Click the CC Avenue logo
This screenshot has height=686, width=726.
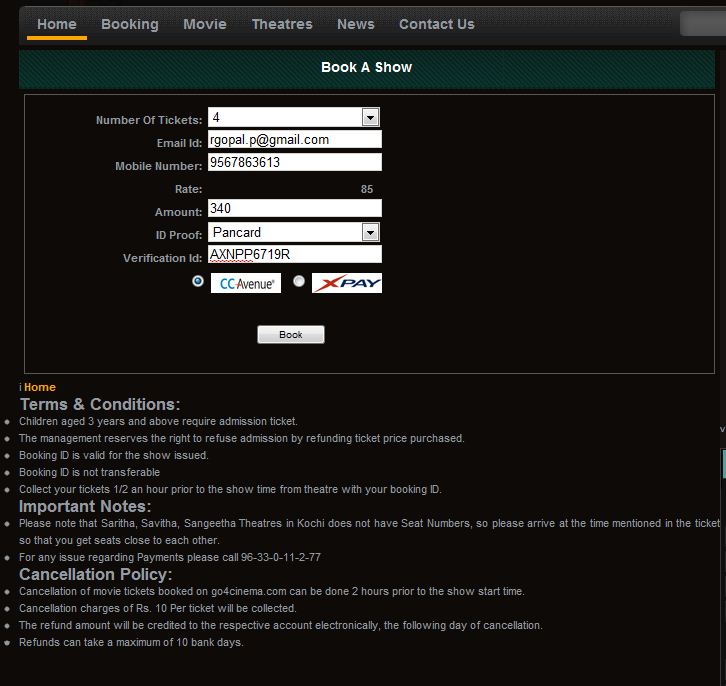[x=246, y=283]
